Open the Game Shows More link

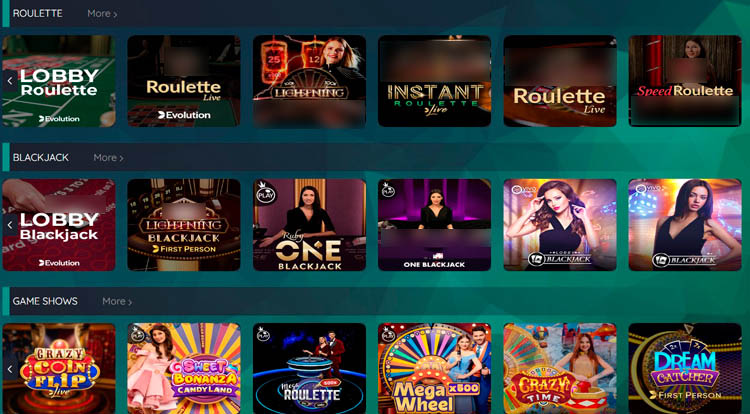tap(117, 302)
